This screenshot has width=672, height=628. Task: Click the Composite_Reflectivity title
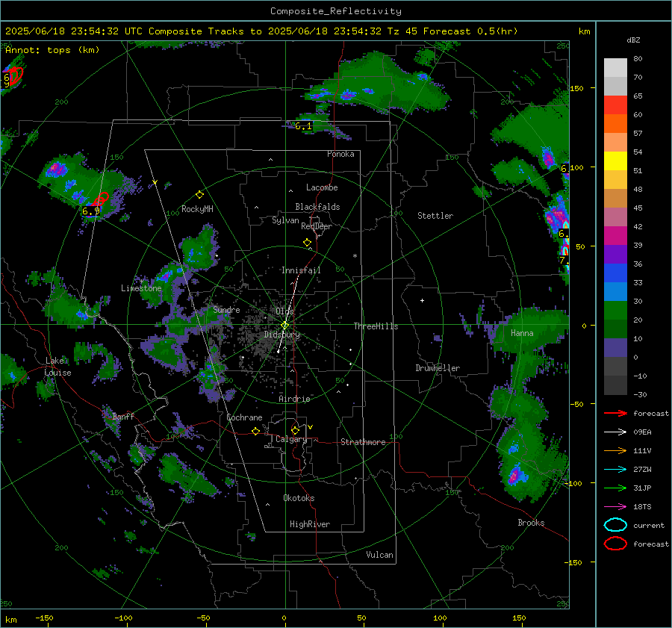[336, 11]
